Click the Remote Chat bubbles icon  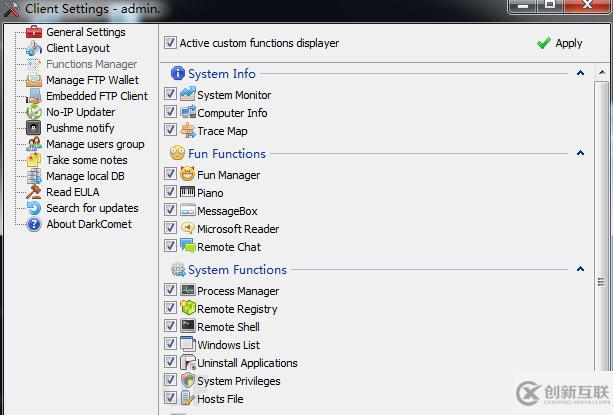point(188,246)
